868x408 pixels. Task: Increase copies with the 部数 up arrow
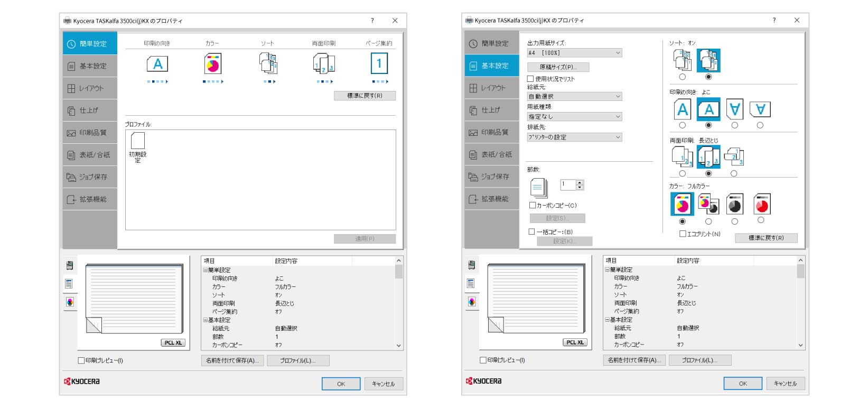point(580,182)
